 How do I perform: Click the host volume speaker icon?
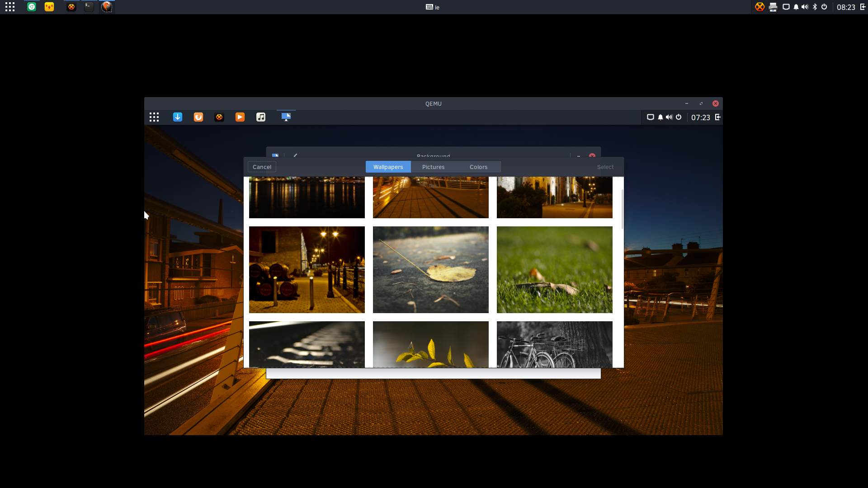805,7
